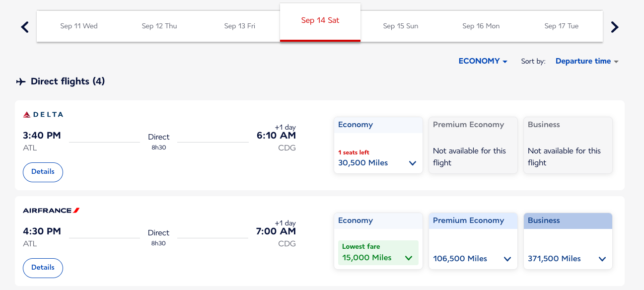Click the airplane icon beside Direct flights
The image size is (644, 290).
click(20, 81)
